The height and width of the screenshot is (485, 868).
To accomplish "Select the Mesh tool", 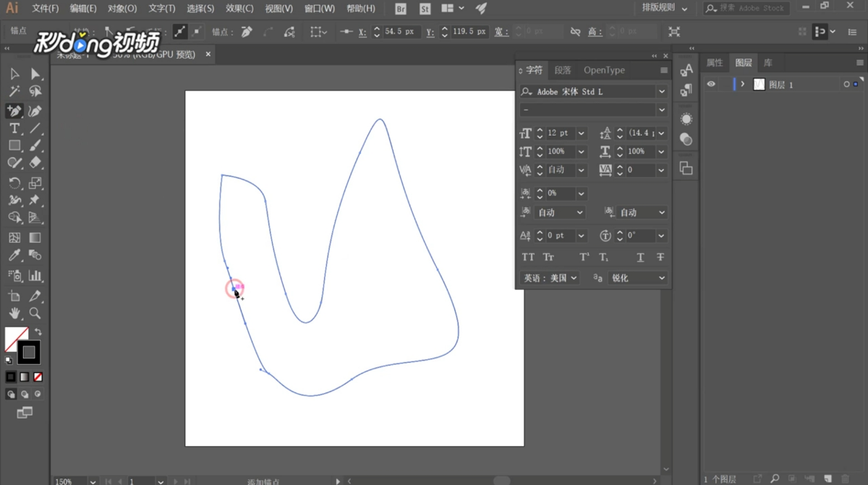I will tap(14, 237).
